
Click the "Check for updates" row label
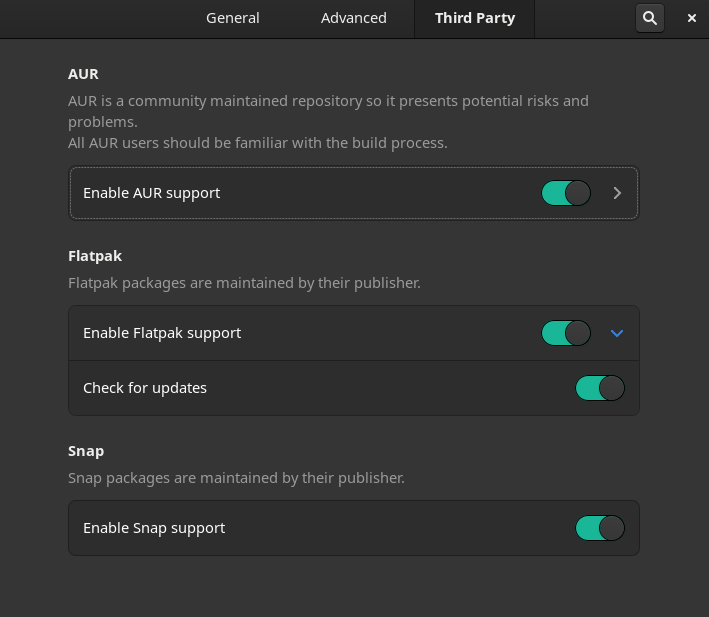click(x=145, y=388)
